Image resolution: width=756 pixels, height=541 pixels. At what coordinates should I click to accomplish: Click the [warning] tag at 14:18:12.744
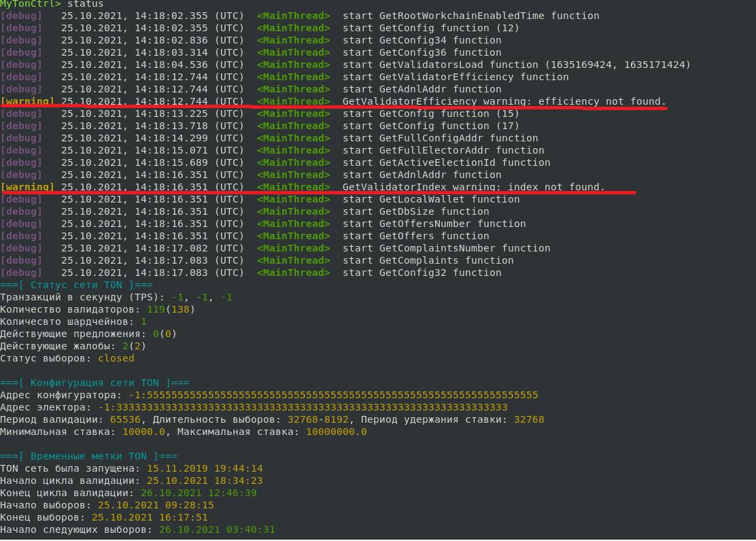click(27, 101)
